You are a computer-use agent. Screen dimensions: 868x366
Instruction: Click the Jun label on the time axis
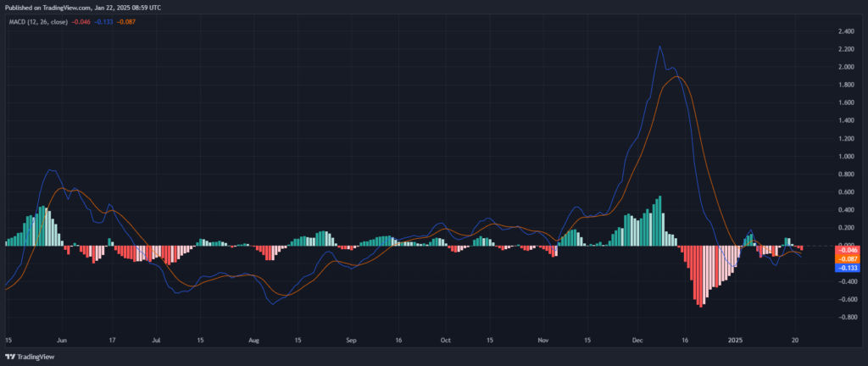pyautogui.click(x=62, y=341)
